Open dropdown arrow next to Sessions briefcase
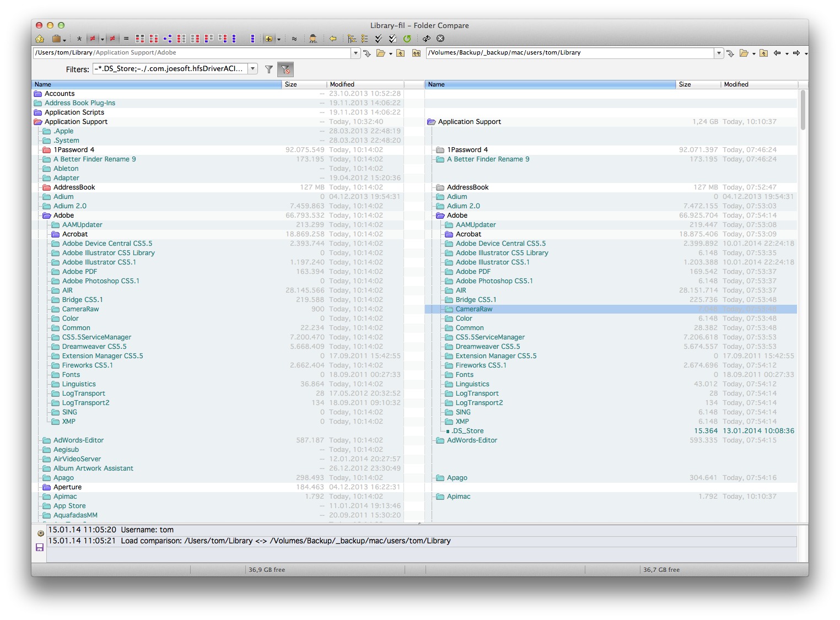This screenshot has height=620, width=840. 64,39
